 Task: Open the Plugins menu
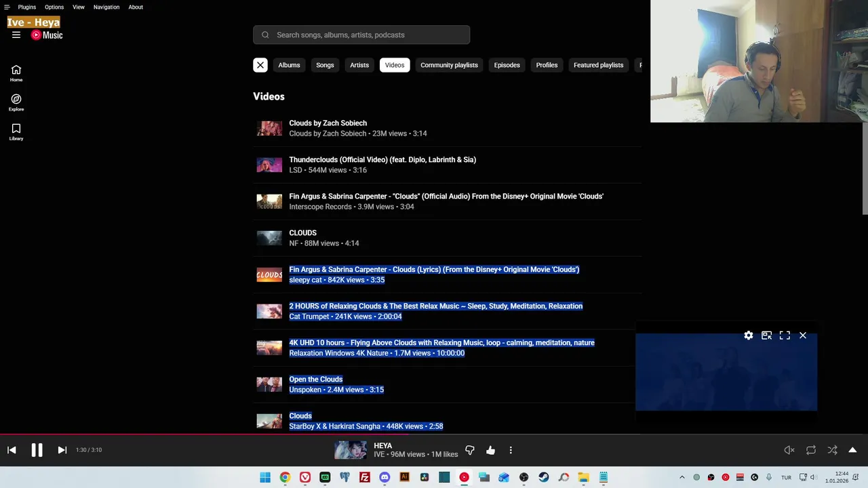click(27, 7)
